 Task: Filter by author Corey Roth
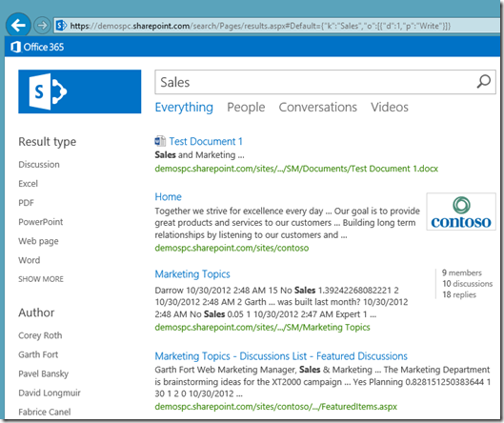pyautogui.click(x=40, y=335)
